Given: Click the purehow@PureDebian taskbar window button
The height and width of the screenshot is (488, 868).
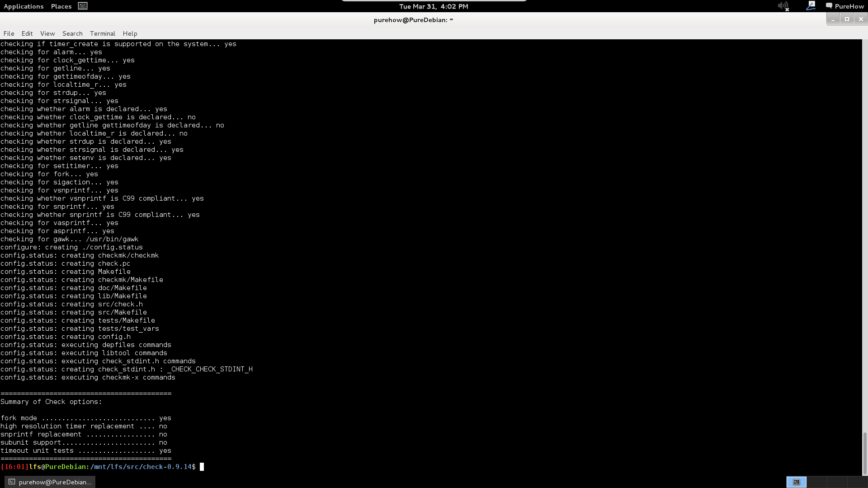Looking at the screenshot, I should point(50,482).
